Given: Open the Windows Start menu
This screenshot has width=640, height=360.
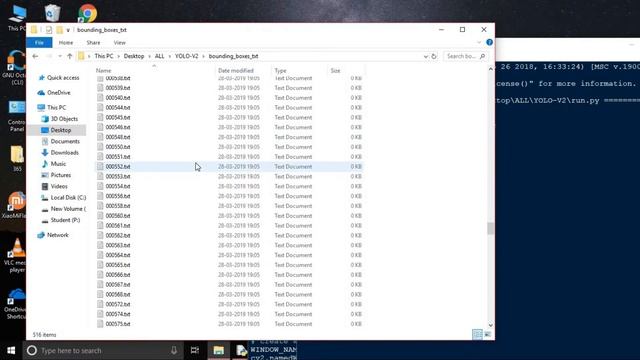Looking at the screenshot, I should coord(11,350).
